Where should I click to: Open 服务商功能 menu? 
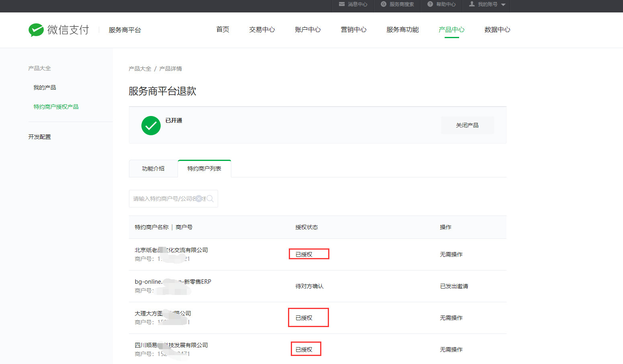402,30
